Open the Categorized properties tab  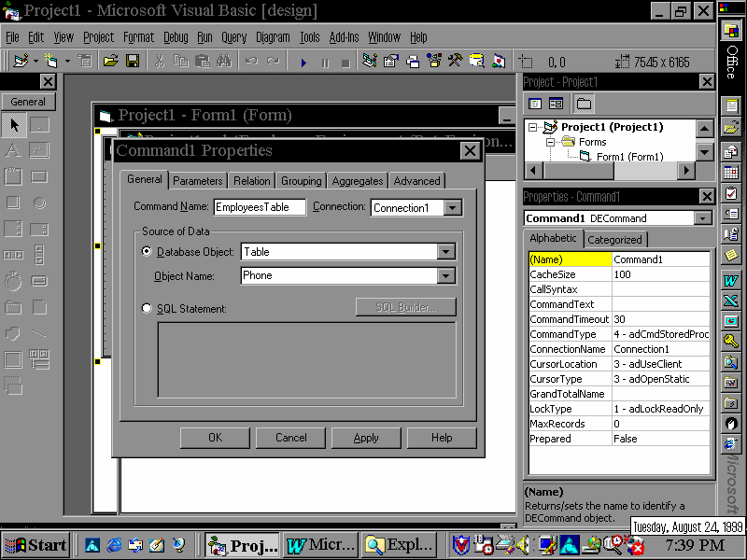tap(614, 240)
